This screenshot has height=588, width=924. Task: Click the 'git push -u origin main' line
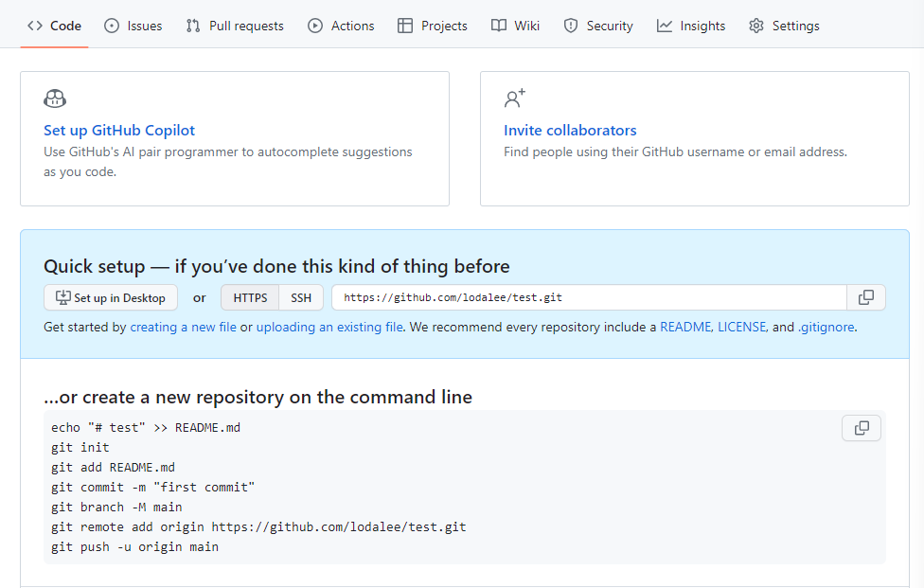(135, 547)
